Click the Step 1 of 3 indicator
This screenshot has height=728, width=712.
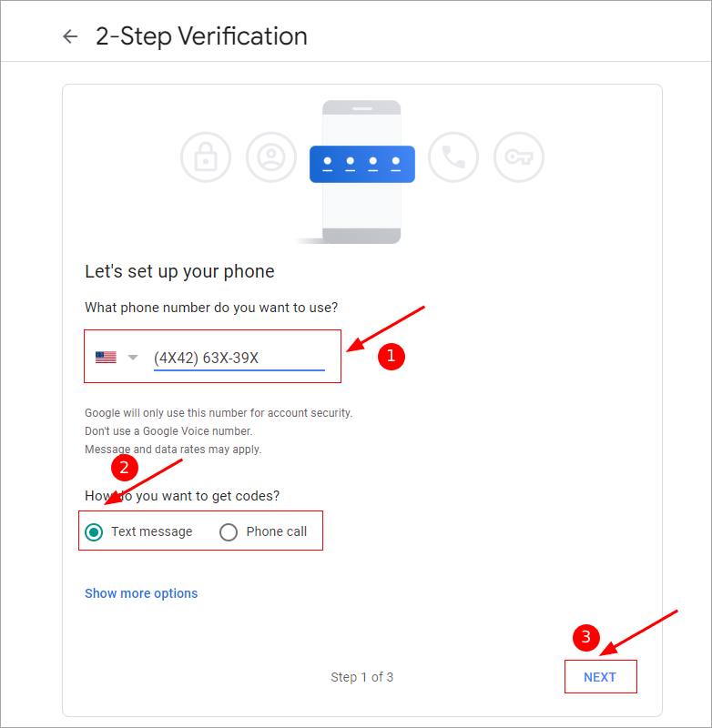pos(361,677)
